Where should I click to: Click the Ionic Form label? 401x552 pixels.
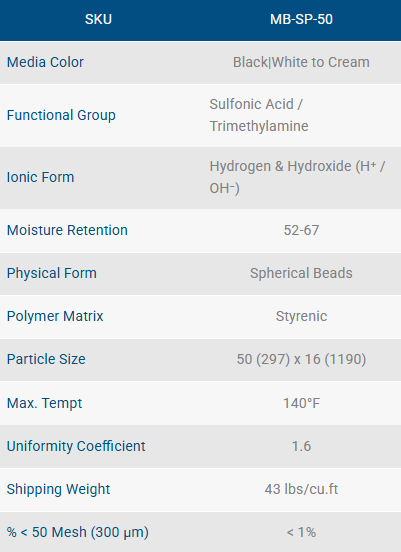click(40, 177)
